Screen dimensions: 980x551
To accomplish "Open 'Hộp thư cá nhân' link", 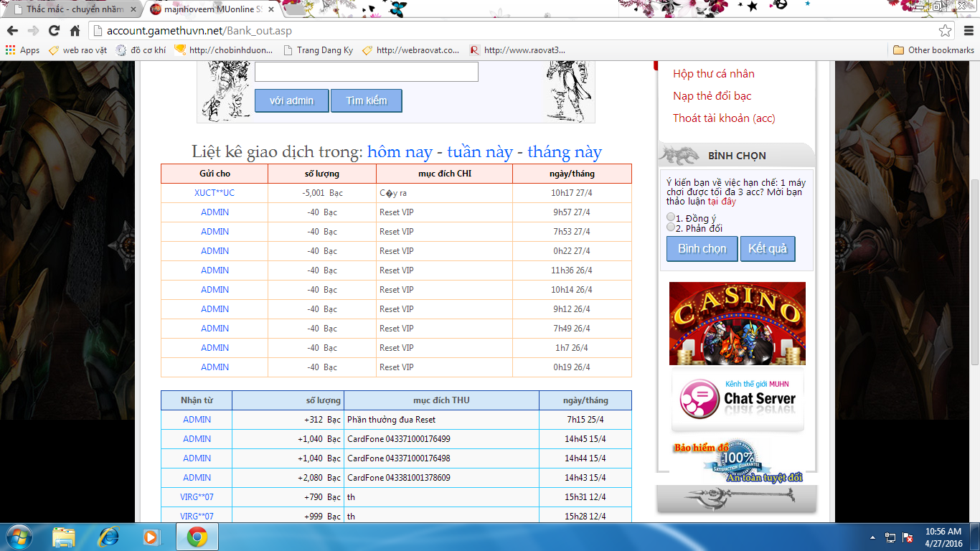I will point(714,74).
